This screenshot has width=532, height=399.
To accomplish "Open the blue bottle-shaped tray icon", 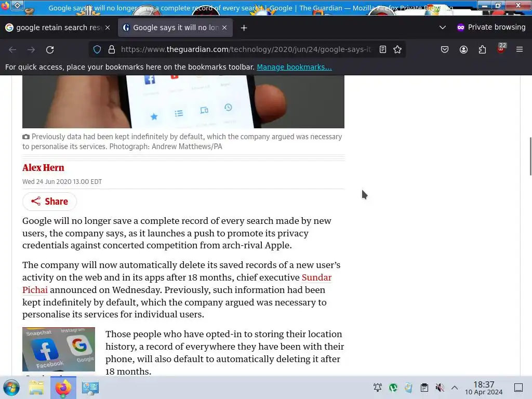I will pyautogui.click(x=408, y=388).
